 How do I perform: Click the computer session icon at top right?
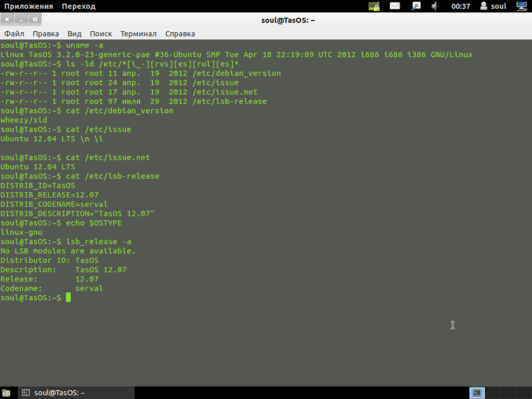[522, 6]
